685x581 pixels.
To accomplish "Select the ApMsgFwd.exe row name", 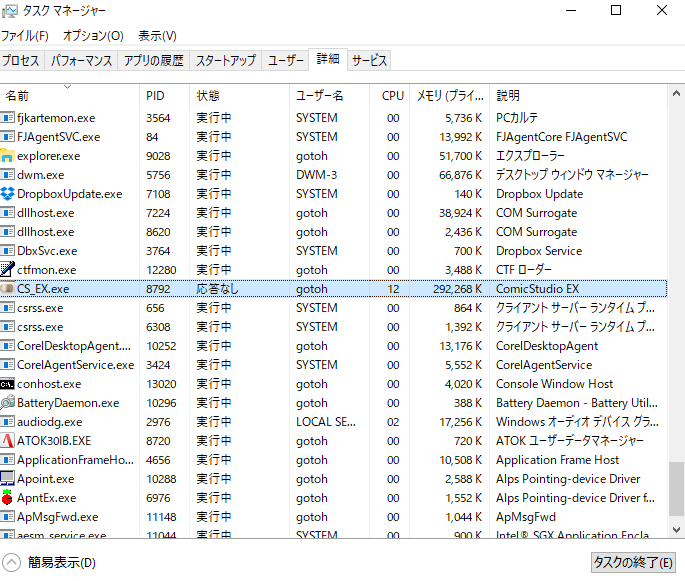I will tap(58, 517).
